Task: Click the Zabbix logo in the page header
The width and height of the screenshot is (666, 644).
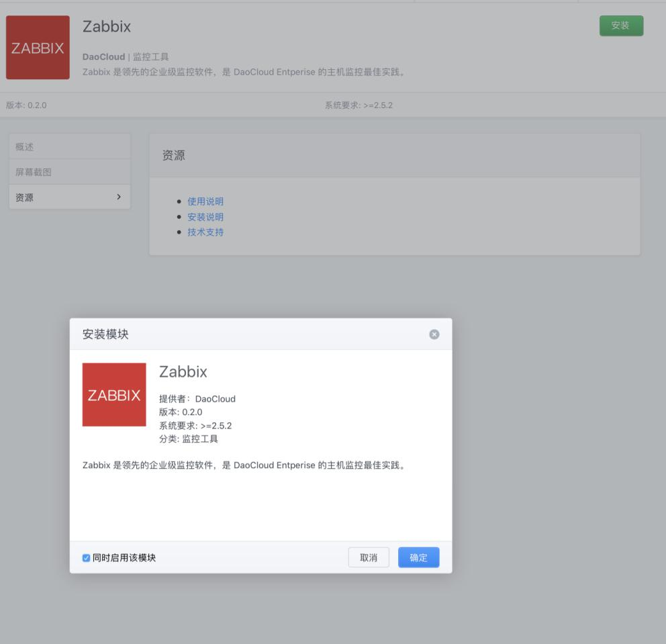Action: 38,48
